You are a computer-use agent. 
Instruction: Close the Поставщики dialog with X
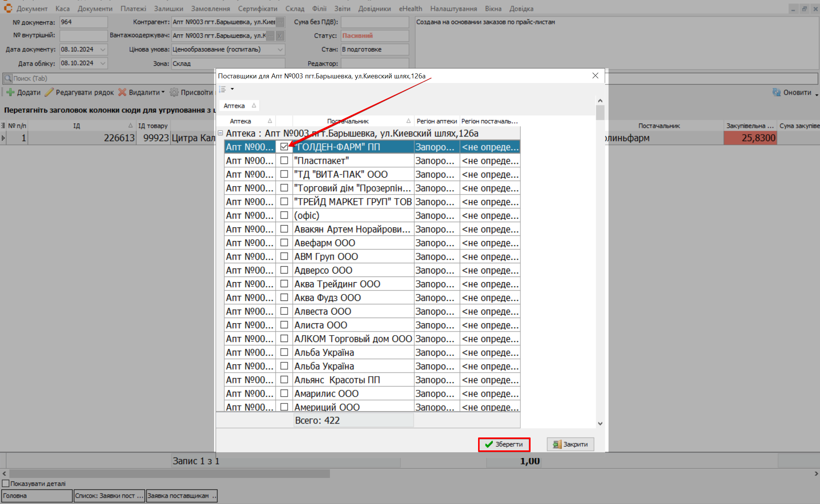(595, 76)
